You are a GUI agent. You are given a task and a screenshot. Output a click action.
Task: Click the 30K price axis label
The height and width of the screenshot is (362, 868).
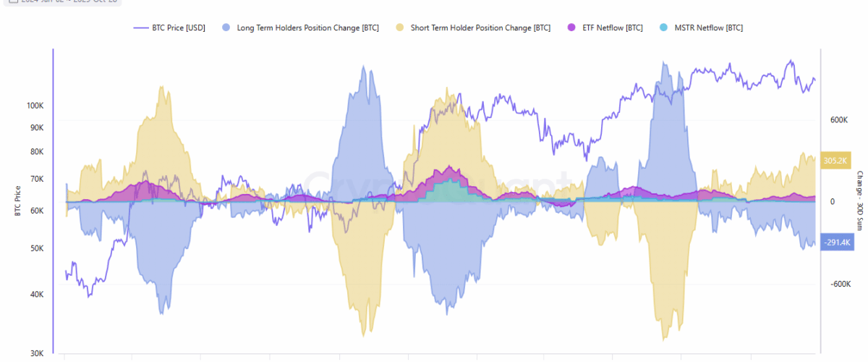pos(35,353)
